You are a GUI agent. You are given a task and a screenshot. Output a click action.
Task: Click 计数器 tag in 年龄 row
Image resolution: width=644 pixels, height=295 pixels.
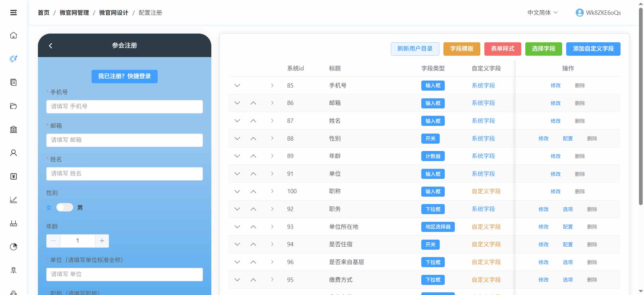coord(433,156)
